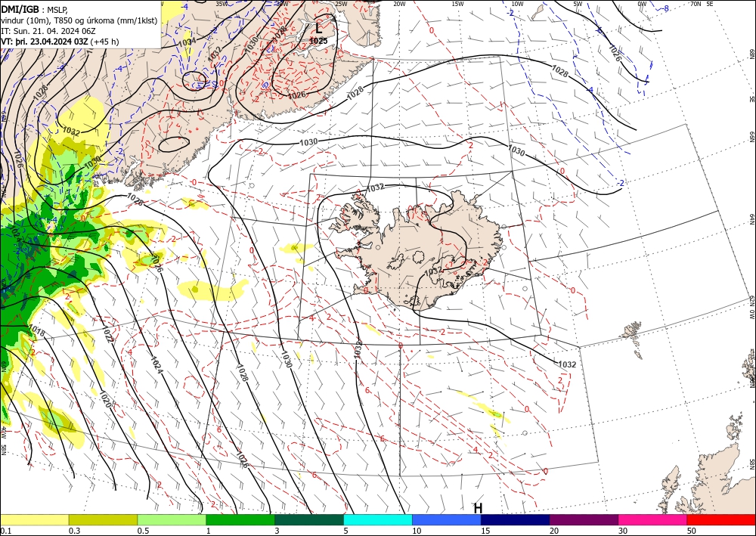Screen dimensions: 756x536
Task: Click the '1018' isobar label
Action: pos(36,330)
